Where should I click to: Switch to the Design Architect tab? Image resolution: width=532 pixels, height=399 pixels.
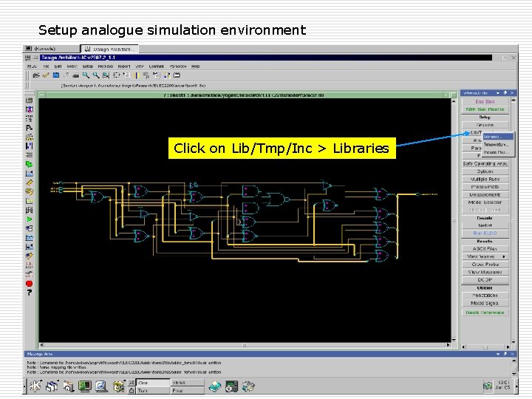(109, 50)
